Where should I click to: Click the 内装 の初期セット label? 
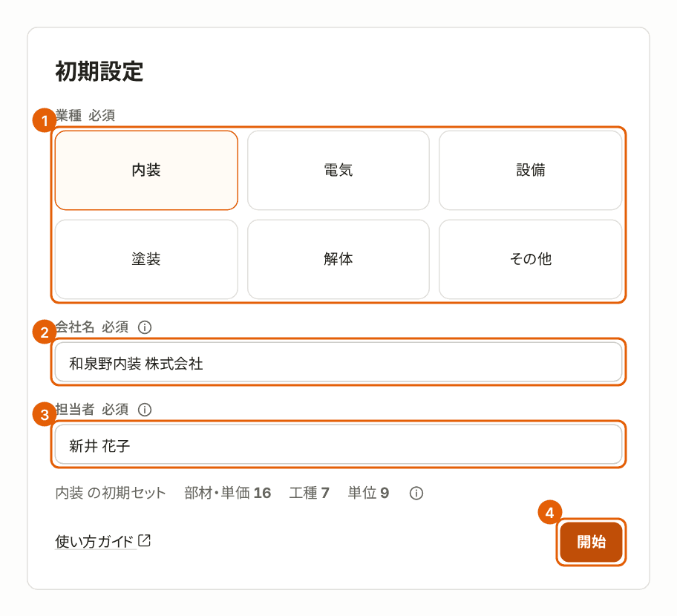point(111,493)
